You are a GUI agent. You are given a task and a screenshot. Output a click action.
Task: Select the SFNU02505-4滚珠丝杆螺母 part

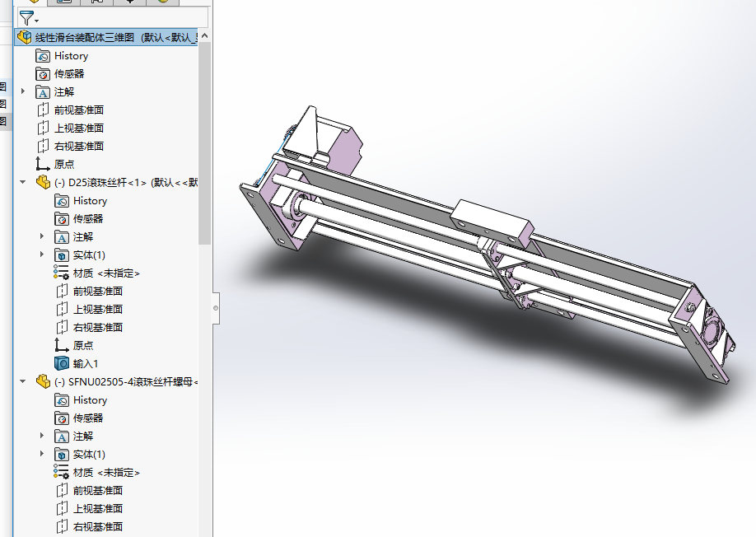click(117, 382)
